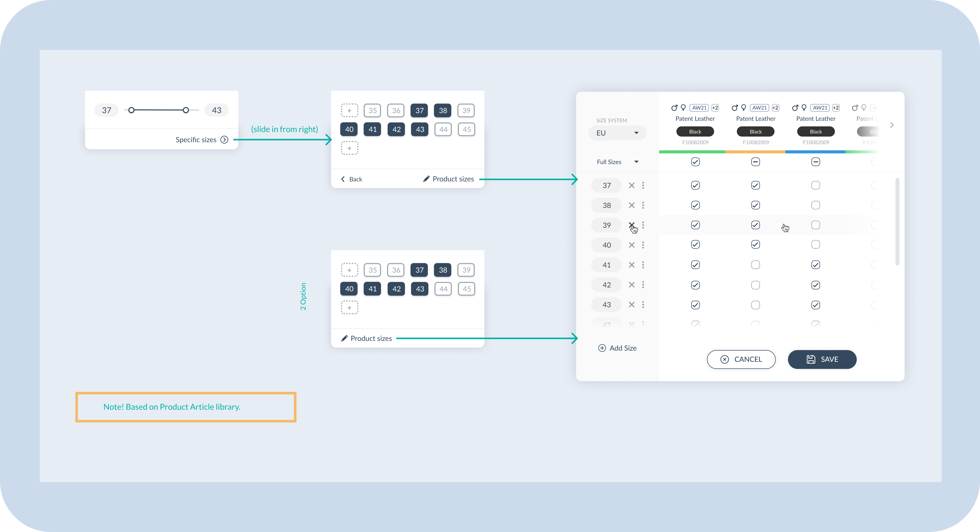Uncheck size 37 for first Patent Leather column
This screenshot has width=980, height=532.
(x=695, y=185)
